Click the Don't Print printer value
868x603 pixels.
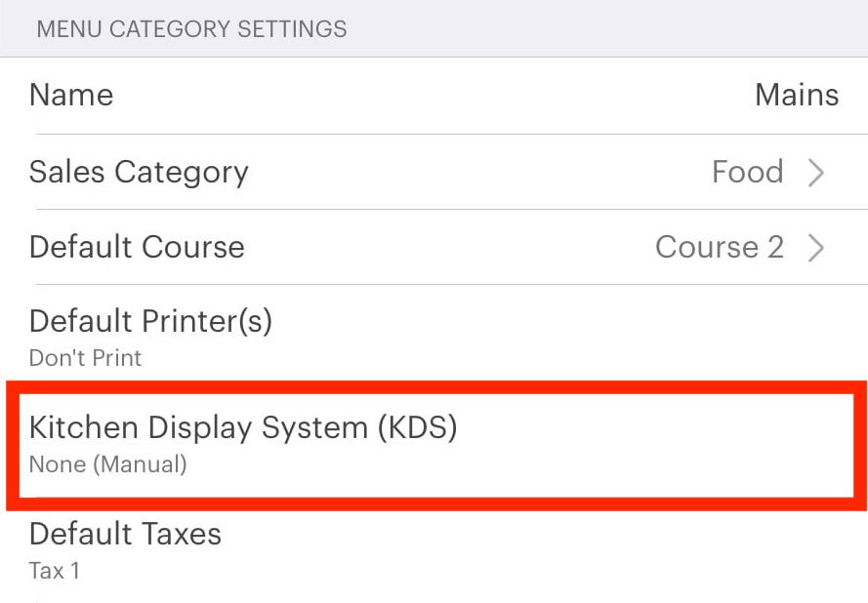coord(84,358)
